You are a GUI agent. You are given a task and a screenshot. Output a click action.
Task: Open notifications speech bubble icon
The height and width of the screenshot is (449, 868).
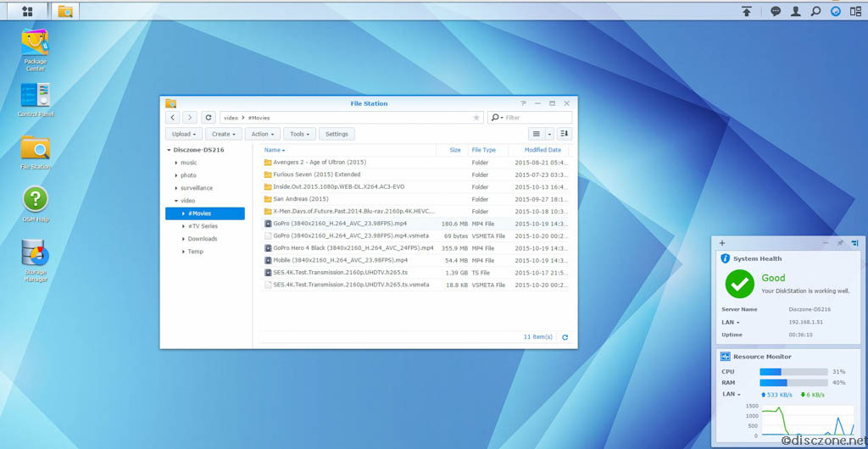776,11
